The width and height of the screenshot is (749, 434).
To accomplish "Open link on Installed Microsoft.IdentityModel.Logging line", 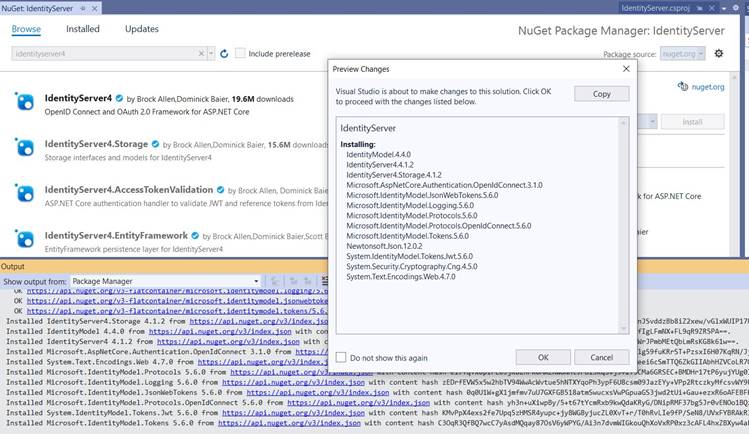I will (x=293, y=382).
